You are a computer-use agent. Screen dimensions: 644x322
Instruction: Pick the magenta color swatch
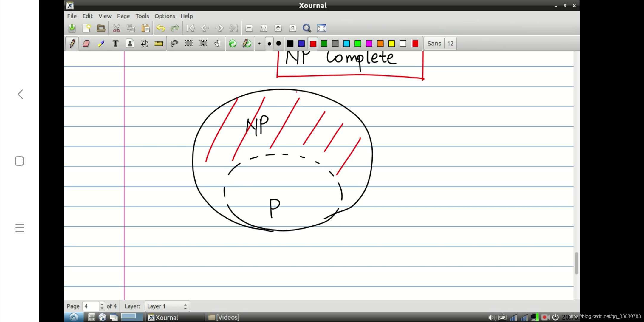point(369,44)
